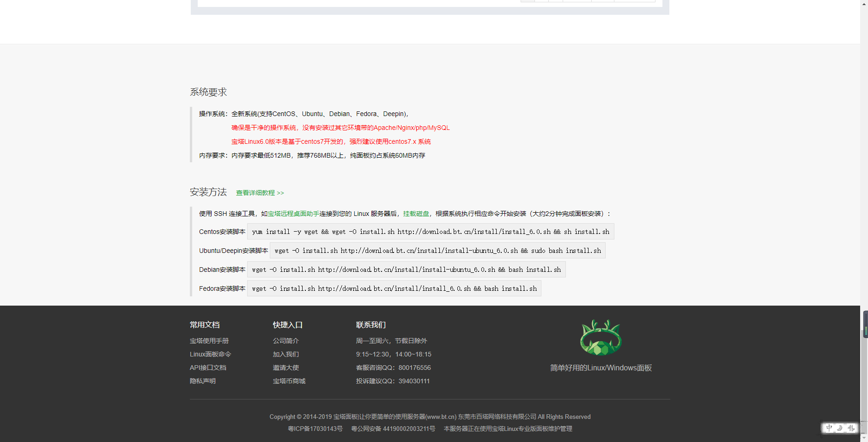
Task: Click the 快捷入口 footer heading
Action: tap(288, 325)
